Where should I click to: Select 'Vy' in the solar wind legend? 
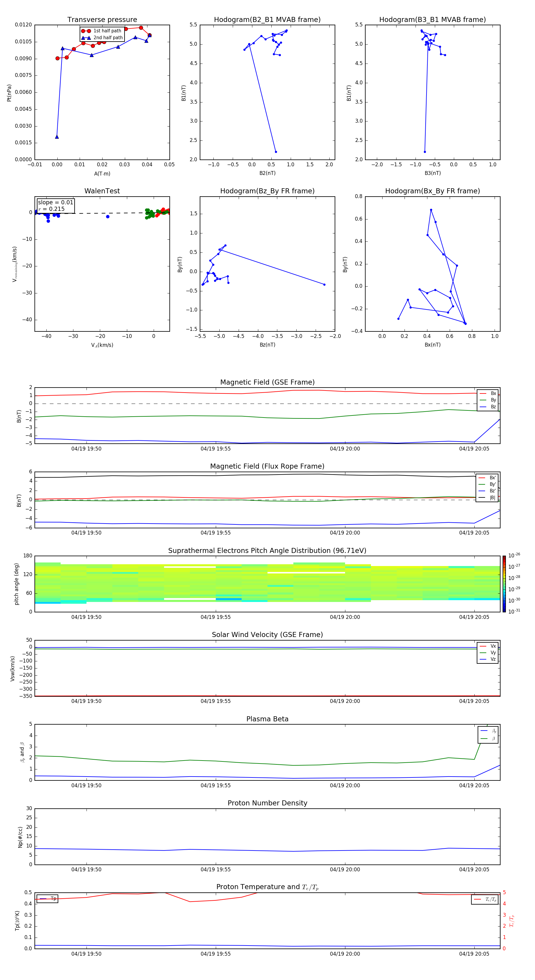coord(488,653)
